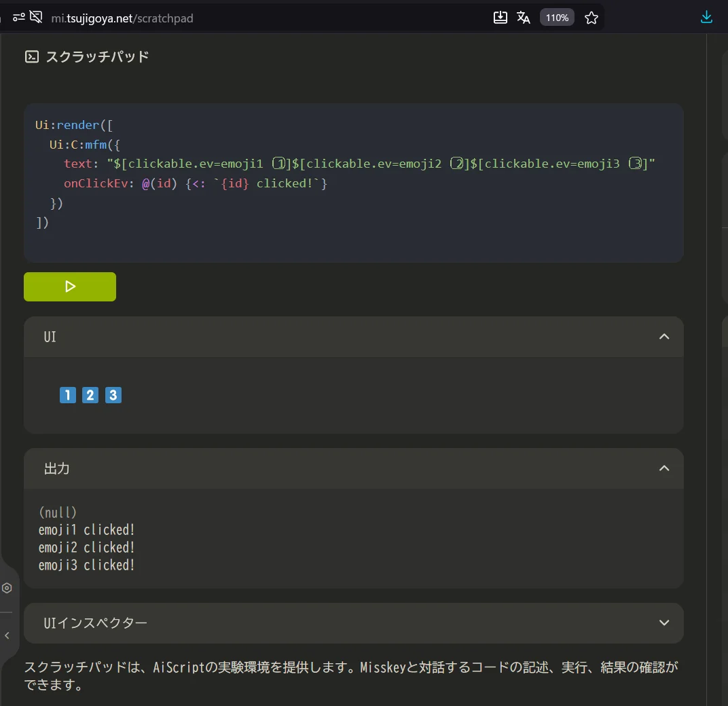This screenshot has height=706, width=728.
Task: Click the 110% zoom level badge
Action: [x=557, y=18]
